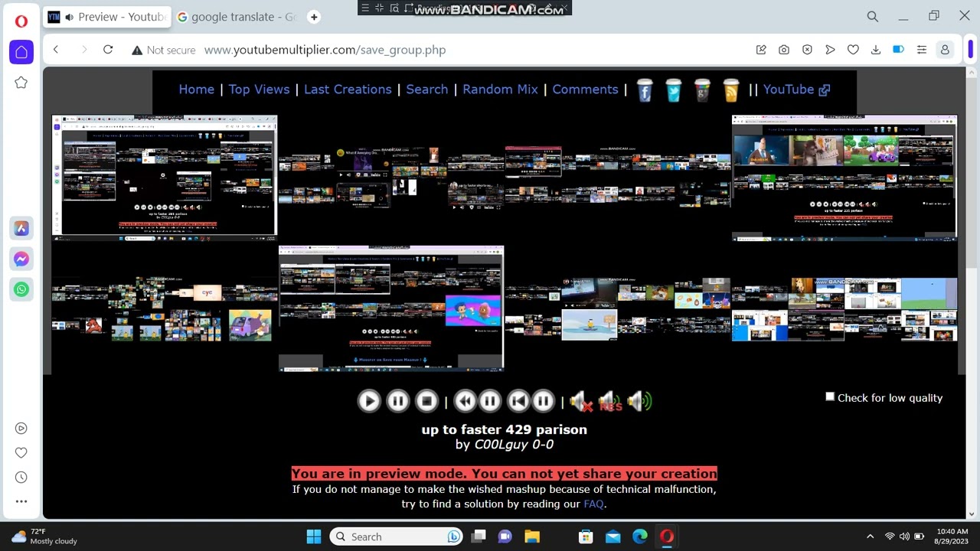Open the Home link
980x551 pixels.
click(197, 90)
